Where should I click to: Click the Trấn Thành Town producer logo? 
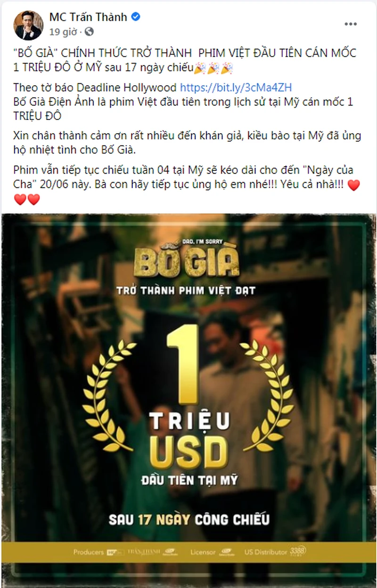pyautogui.click(x=144, y=552)
